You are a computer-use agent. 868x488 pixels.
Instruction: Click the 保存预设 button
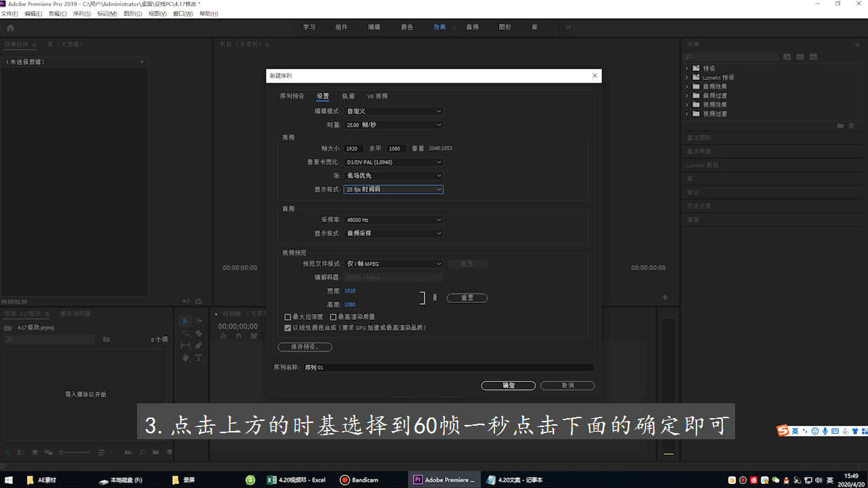click(x=305, y=347)
